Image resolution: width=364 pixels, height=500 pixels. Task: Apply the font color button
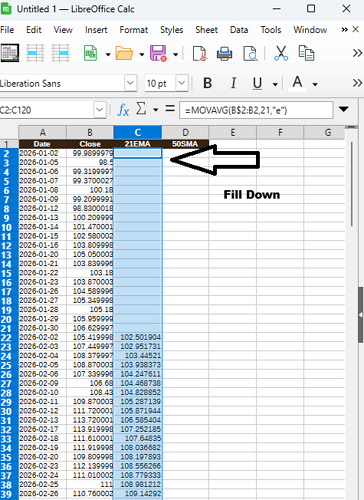coord(297,83)
